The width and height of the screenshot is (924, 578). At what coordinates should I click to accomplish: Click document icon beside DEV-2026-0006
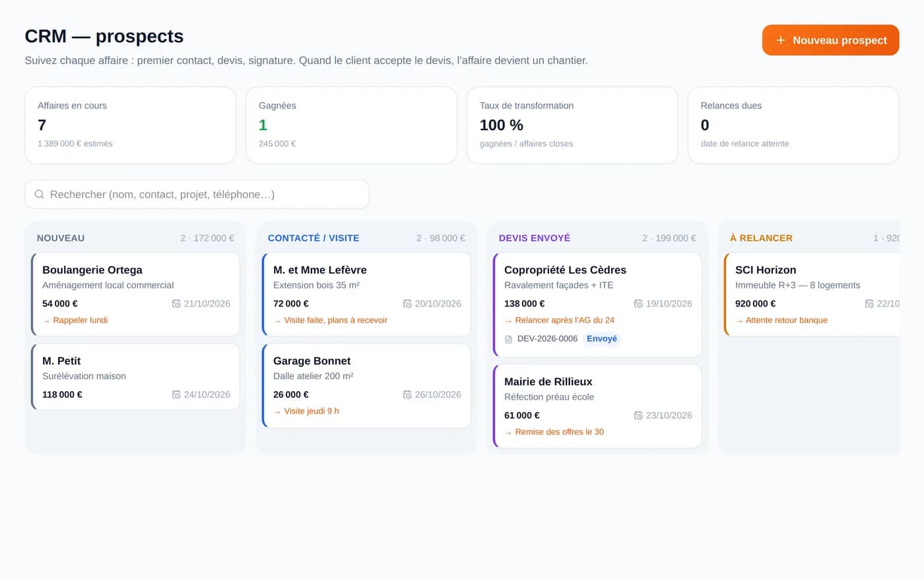point(508,339)
